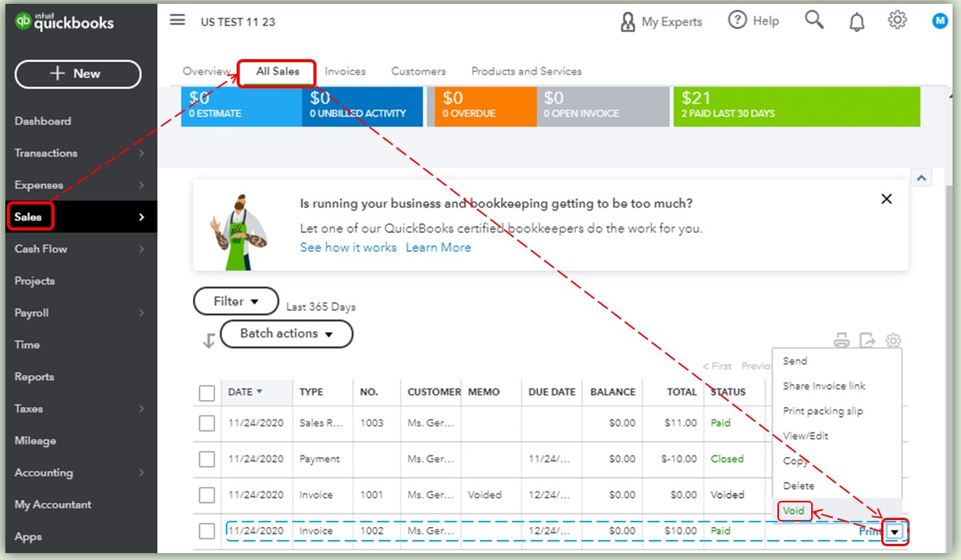Expand the Transactions sidebar submenu
This screenshot has height=560, width=961.
141,154
